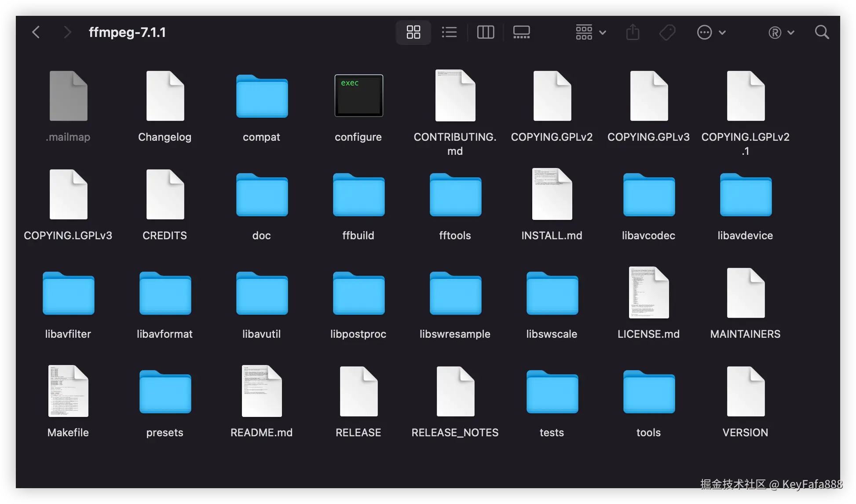The width and height of the screenshot is (856, 504).
Task: Select the configure exec file
Action: (358, 96)
